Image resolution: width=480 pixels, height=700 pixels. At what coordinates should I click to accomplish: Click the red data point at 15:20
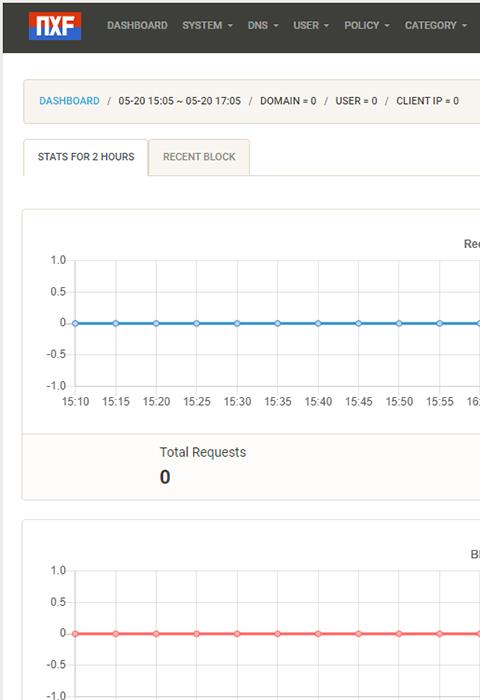156,633
